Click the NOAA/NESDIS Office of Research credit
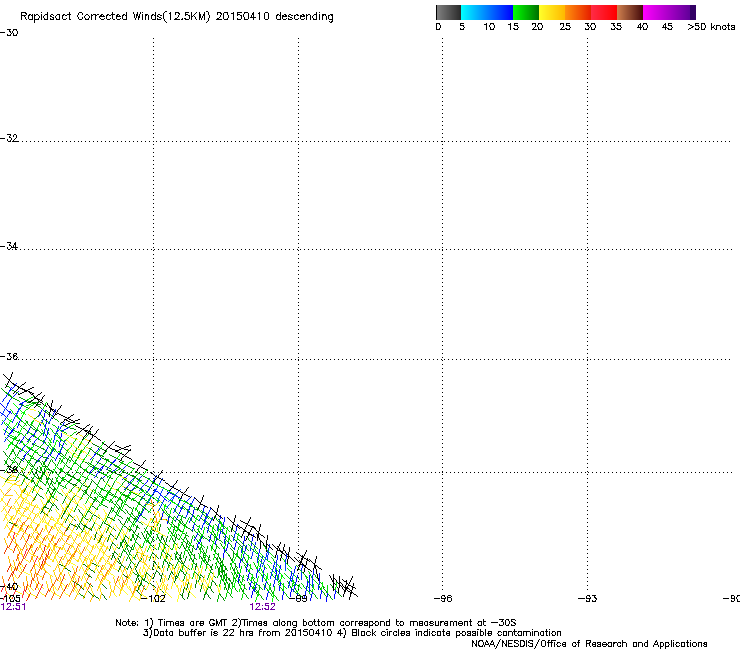This screenshot has height=650, width=740. [x=589, y=644]
